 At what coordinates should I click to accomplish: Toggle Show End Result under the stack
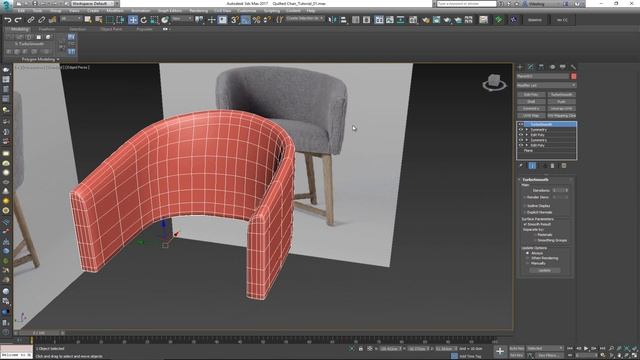pyautogui.click(x=532, y=166)
